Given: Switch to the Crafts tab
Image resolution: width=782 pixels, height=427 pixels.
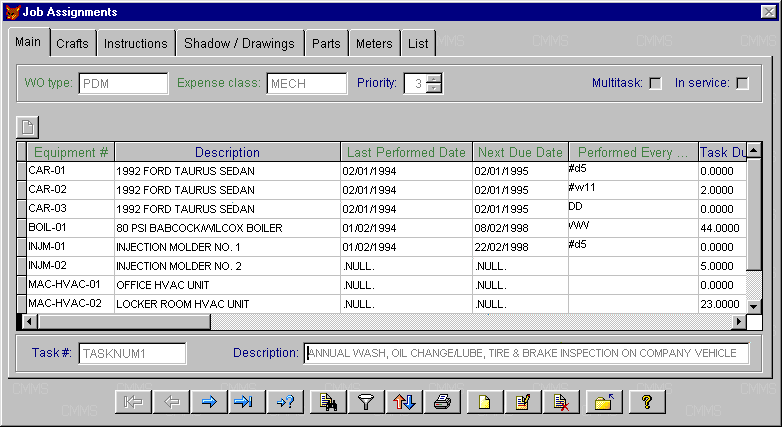Looking at the screenshot, I should pos(72,43).
